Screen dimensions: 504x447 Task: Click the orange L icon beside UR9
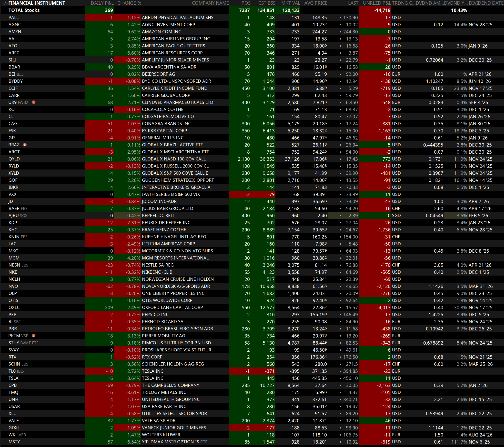pos(34,102)
